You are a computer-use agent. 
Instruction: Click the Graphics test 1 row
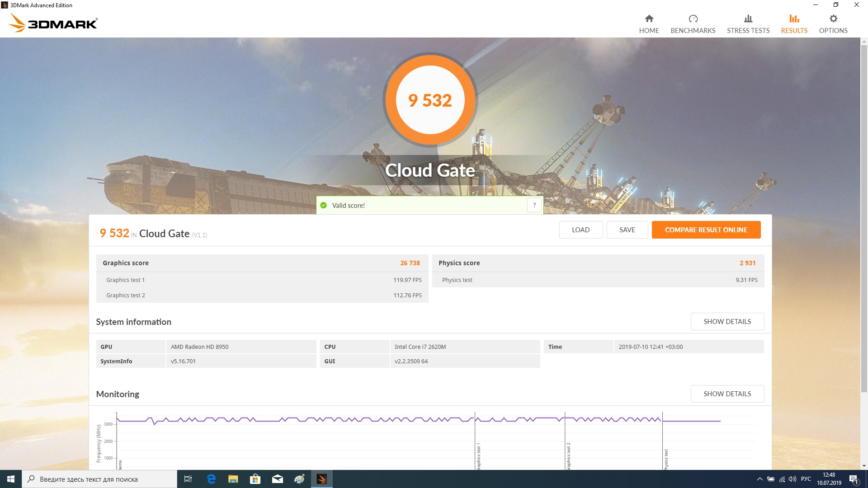coord(262,280)
